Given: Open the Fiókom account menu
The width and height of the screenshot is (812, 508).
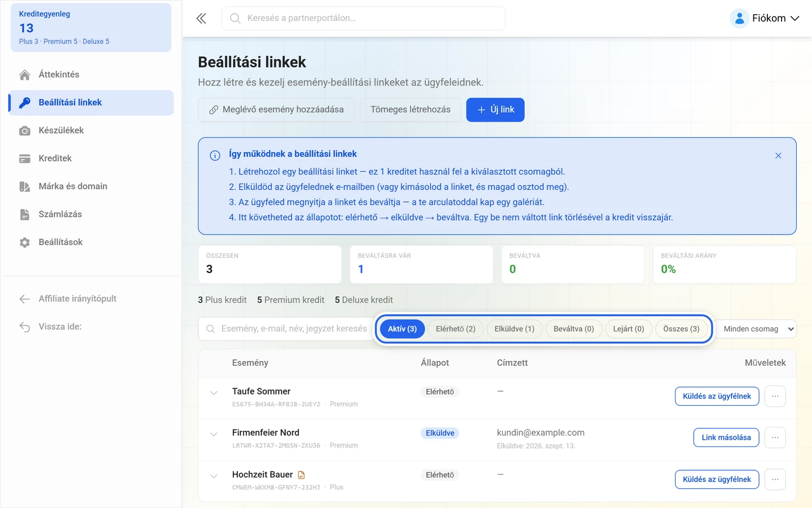Looking at the screenshot, I should point(765,18).
